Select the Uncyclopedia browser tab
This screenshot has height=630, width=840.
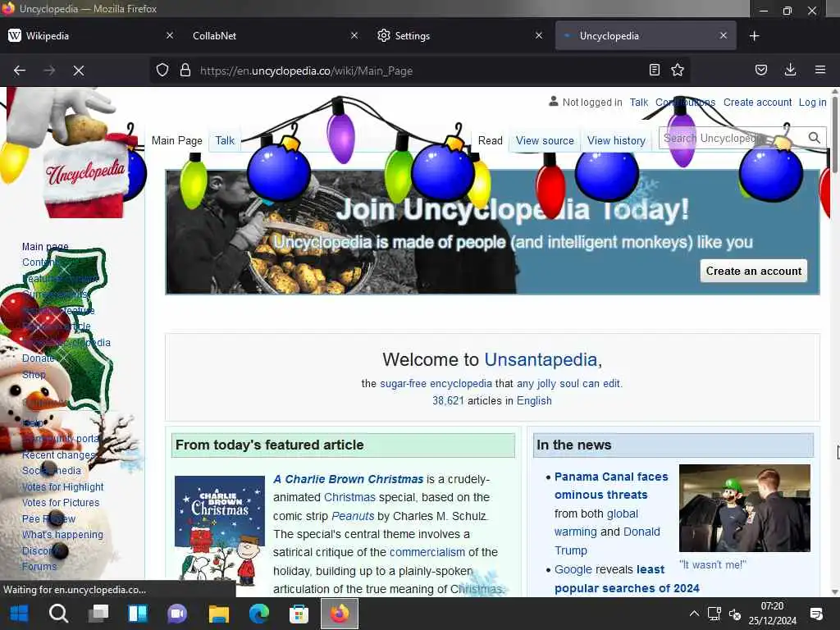pyautogui.click(x=646, y=36)
